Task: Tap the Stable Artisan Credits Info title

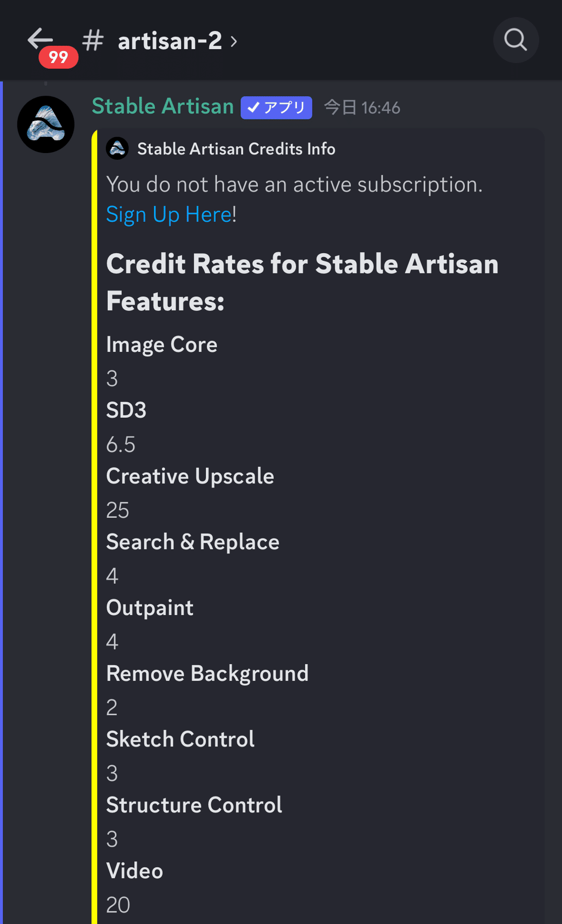Action: tap(236, 149)
